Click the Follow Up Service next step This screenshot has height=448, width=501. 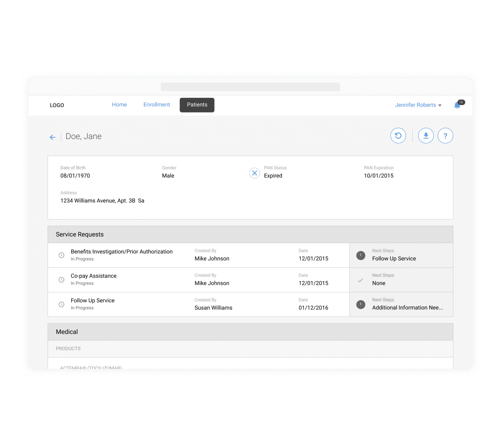pyautogui.click(x=394, y=258)
